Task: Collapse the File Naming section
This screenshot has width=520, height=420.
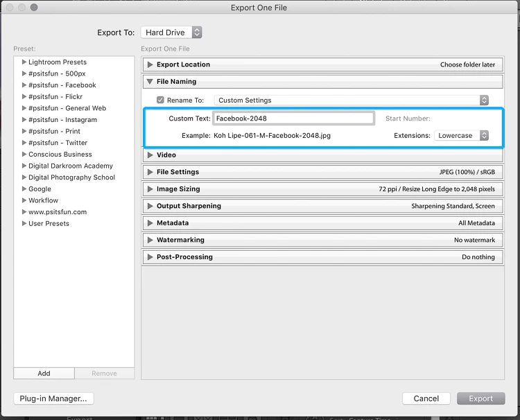Action: click(x=150, y=82)
